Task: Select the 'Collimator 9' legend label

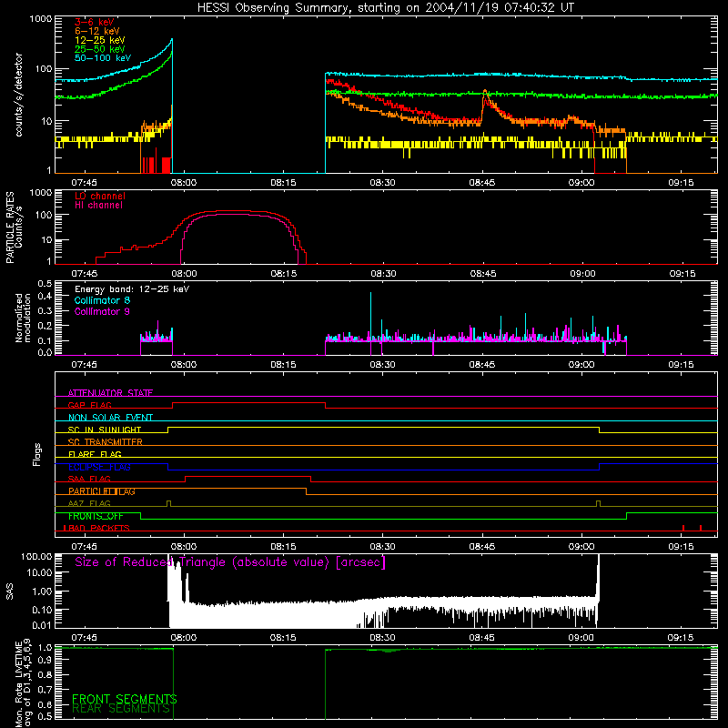Action: 102,311
